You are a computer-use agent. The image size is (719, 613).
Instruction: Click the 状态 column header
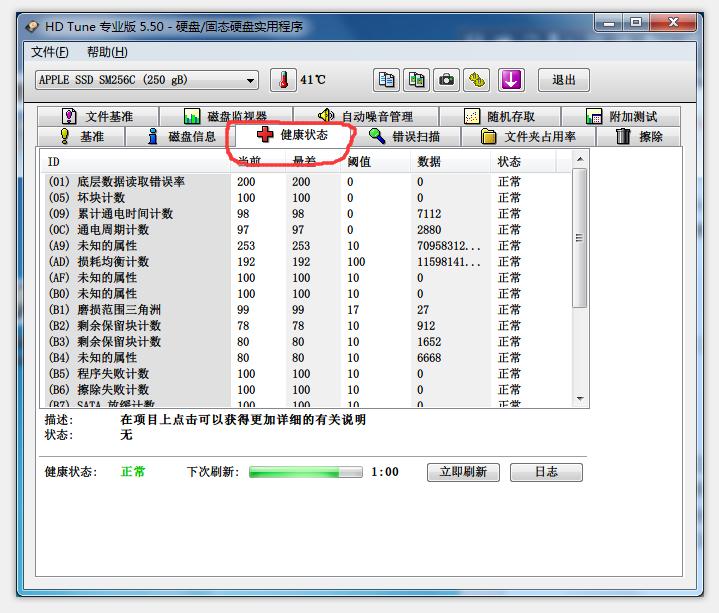pyautogui.click(x=523, y=161)
